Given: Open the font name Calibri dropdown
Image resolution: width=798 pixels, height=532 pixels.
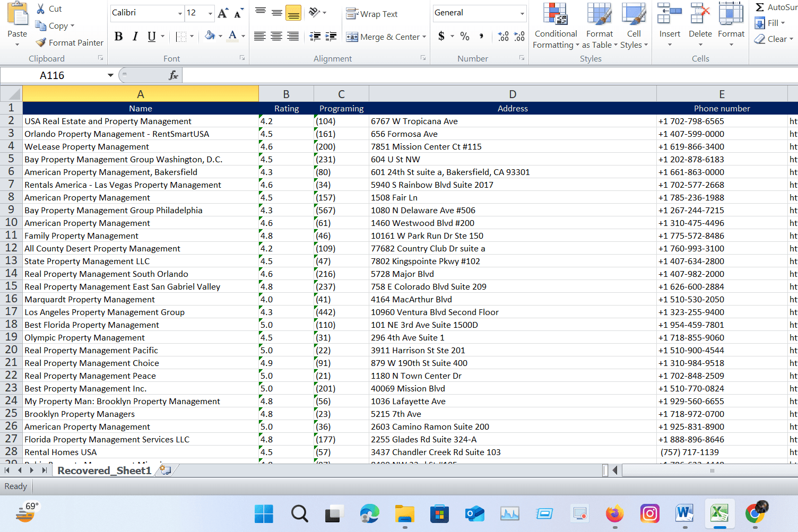Looking at the screenshot, I should point(180,13).
